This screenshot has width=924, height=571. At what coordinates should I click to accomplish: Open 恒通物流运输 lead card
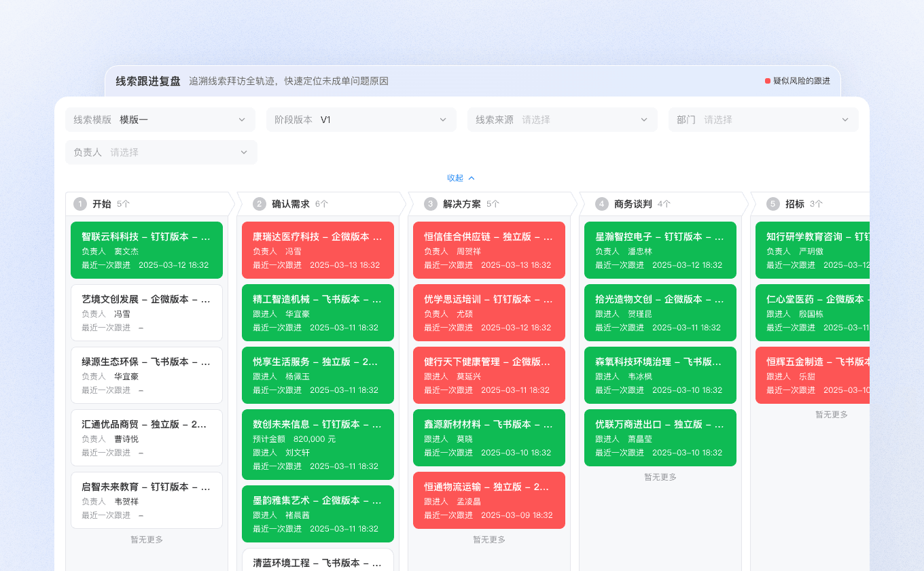point(489,500)
